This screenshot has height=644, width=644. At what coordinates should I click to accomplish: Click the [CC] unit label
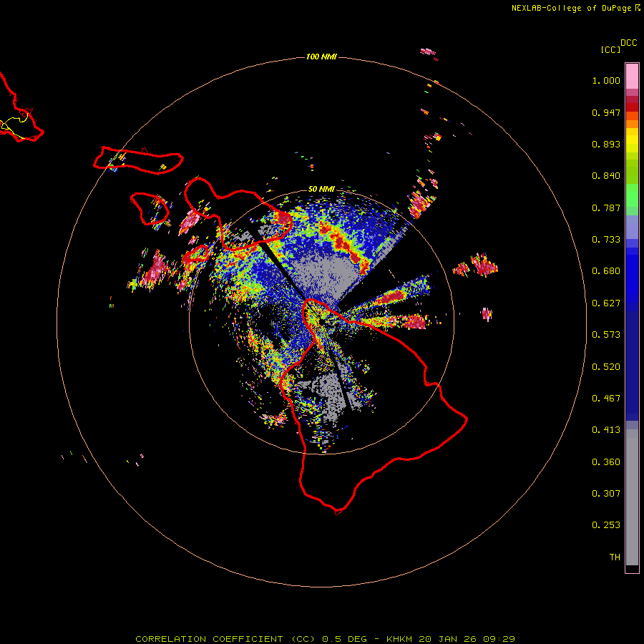pyautogui.click(x=611, y=49)
